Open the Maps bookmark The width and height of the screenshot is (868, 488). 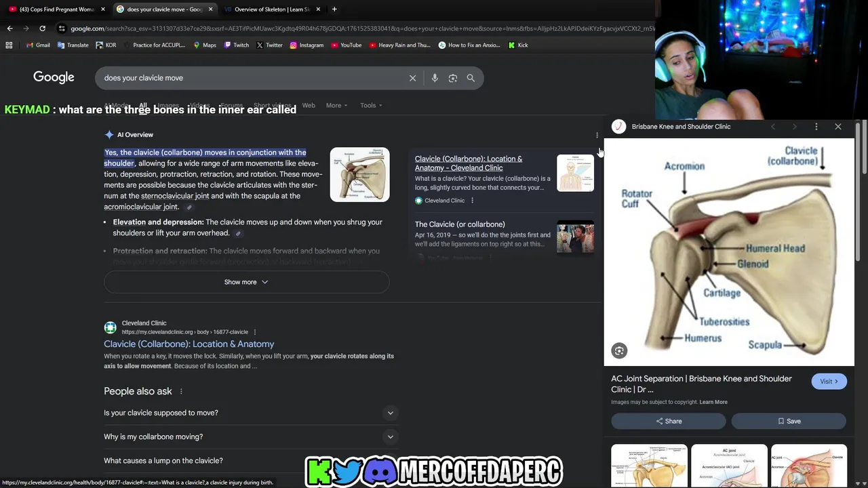(x=205, y=45)
